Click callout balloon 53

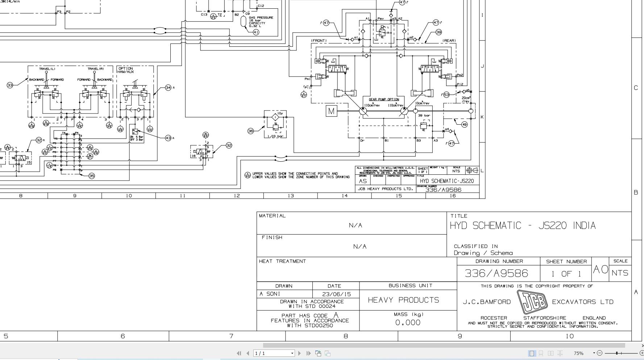446,95
